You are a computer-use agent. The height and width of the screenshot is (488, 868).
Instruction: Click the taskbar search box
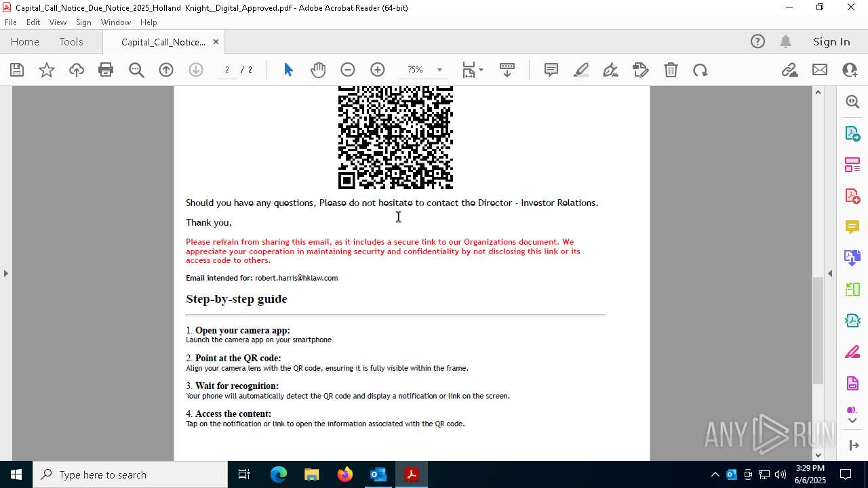coord(130,474)
